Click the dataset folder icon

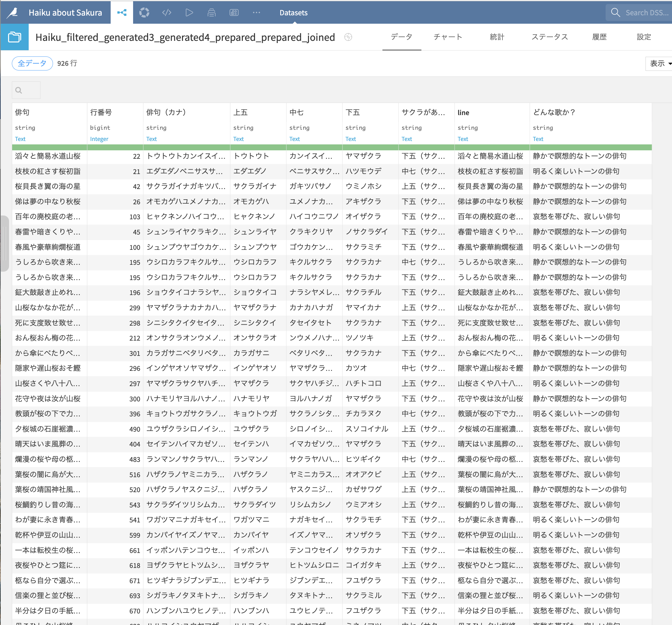[15, 37]
